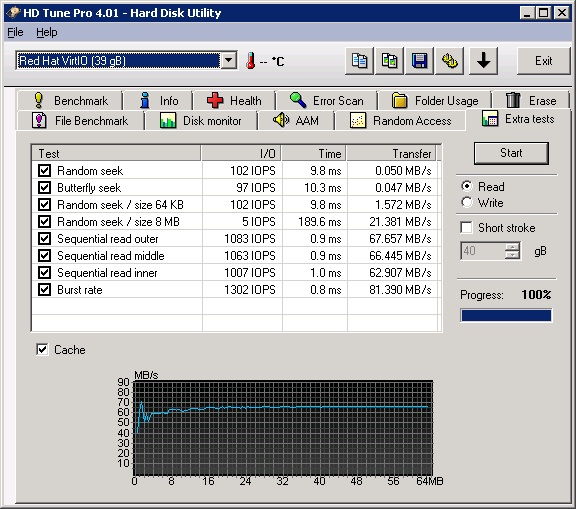Switch to the Error Scan tab
The image size is (576, 509).
tap(327, 100)
